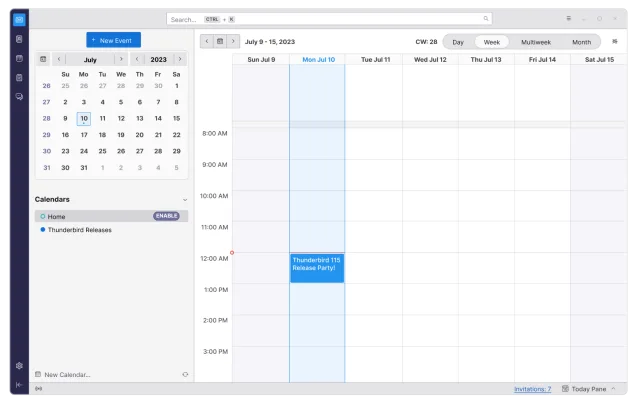Image resolution: width=640 pixels, height=405 pixels.
Task: Enable the Home calendar
Action: (x=167, y=216)
